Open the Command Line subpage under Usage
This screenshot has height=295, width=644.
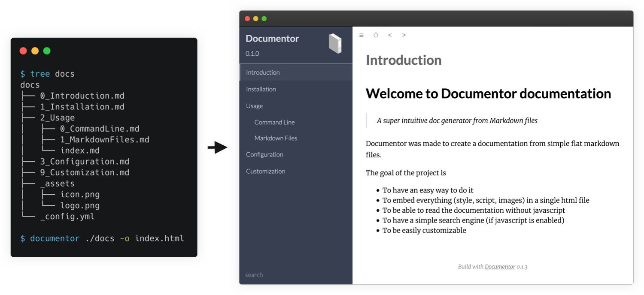coord(275,122)
